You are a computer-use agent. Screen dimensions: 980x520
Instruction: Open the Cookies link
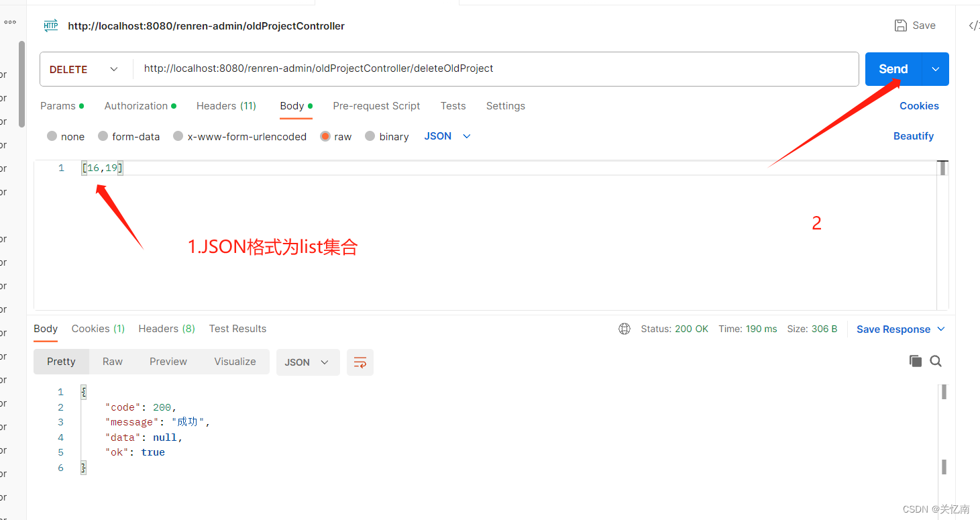(x=919, y=105)
